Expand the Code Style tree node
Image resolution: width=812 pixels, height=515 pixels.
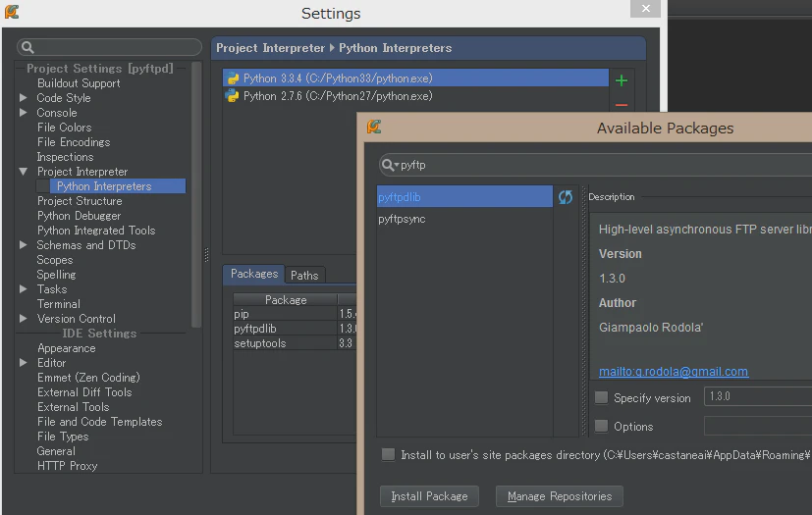[x=24, y=97]
